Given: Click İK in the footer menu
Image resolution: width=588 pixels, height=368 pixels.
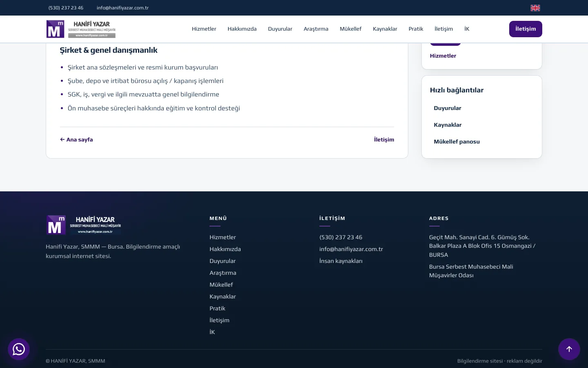Looking at the screenshot, I should (212, 332).
